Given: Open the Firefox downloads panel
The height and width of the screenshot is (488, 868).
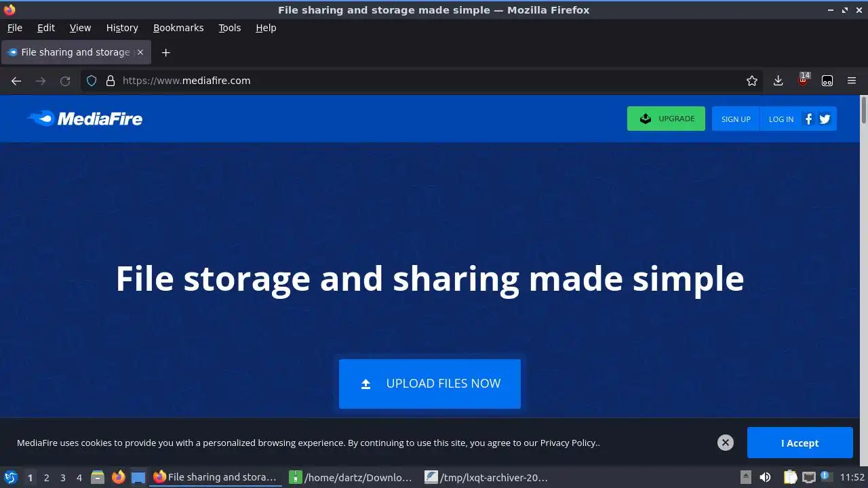Looking at the screenshot, I should tap(778, 81).
